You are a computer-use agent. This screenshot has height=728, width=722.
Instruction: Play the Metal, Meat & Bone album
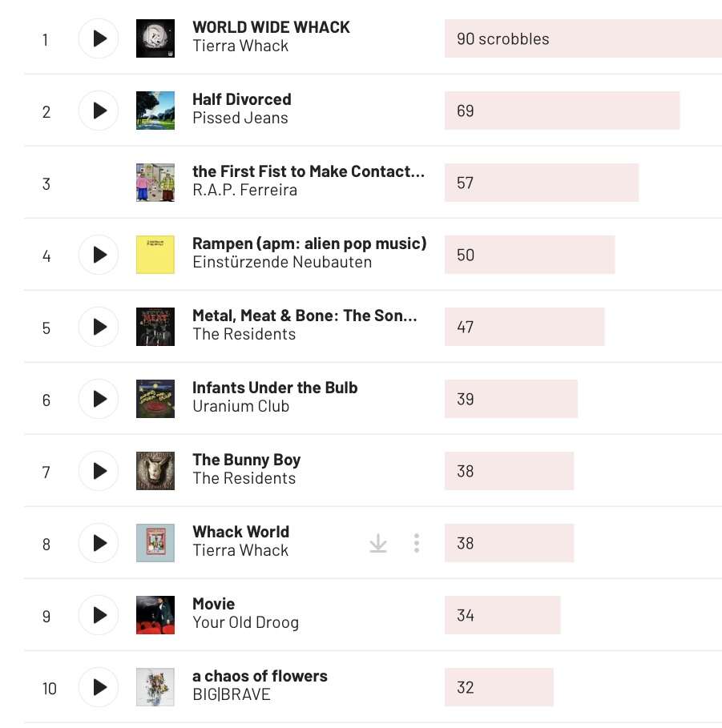[99, 327]
